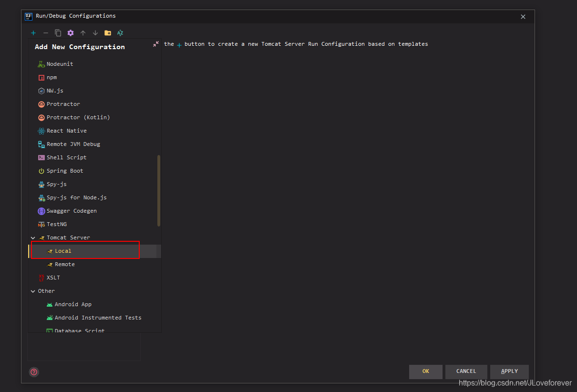577x392 pixels.
Task: Click the Android App icon
Action: [50, 304]
